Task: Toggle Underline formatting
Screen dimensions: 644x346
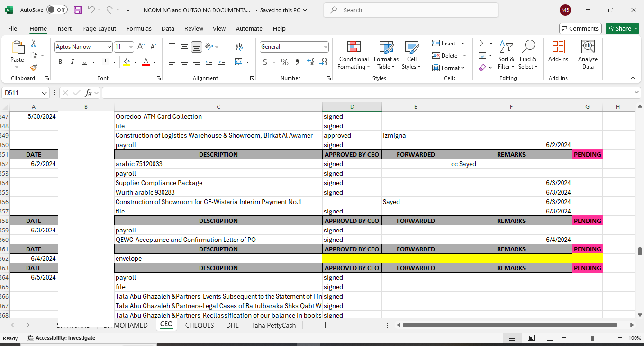Action: [x=84, y=62]
